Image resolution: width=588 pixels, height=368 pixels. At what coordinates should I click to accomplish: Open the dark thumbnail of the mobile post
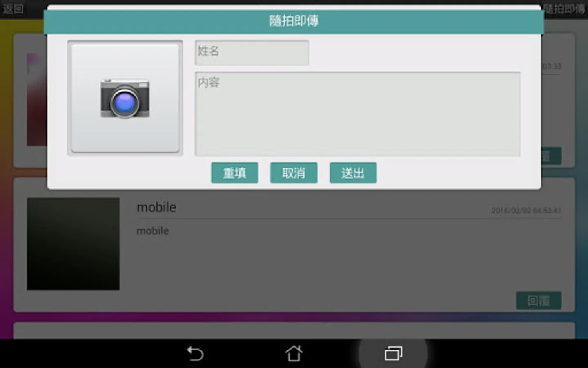73,244
